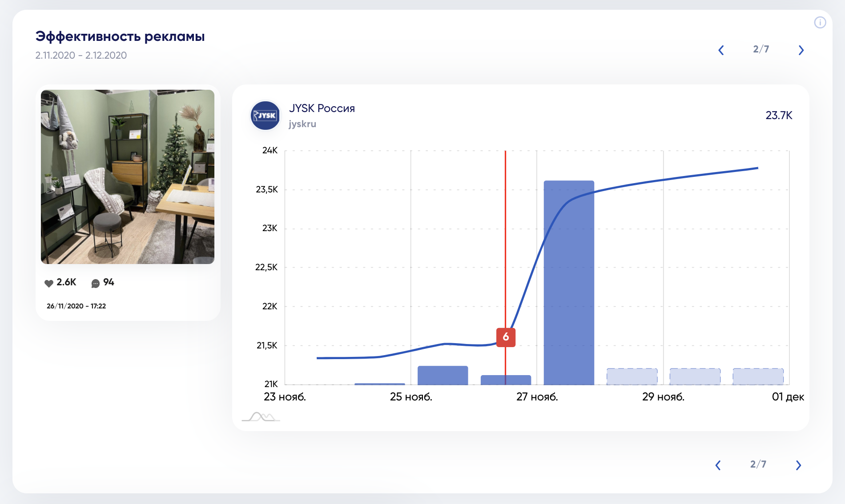The width and height of the screenshot is (845, 504).
Task: Select the tallest bar on the chart
Action: click(569, 283)
